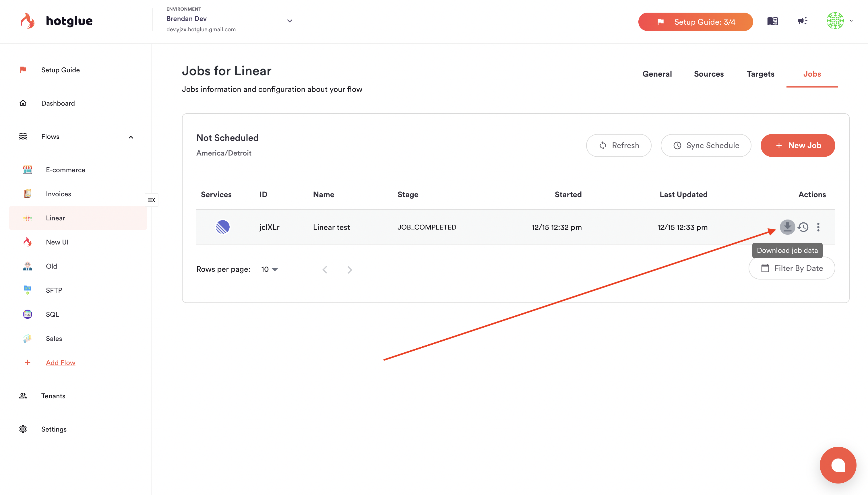
Task: Click the Sync Schedule button
Action: coord(706,145)
